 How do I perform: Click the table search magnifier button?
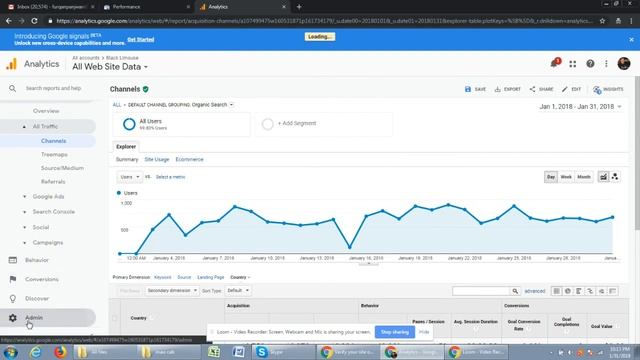coord(515,291)
